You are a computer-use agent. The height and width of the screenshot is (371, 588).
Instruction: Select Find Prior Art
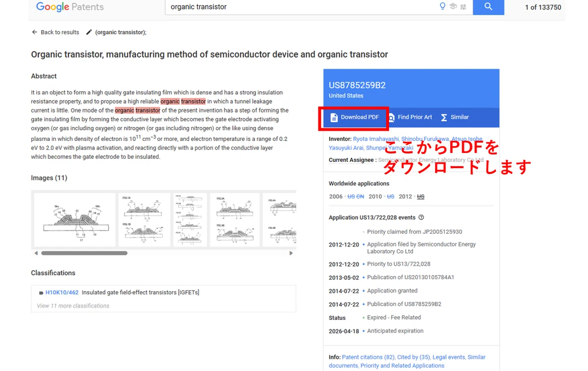pos(410,118)
